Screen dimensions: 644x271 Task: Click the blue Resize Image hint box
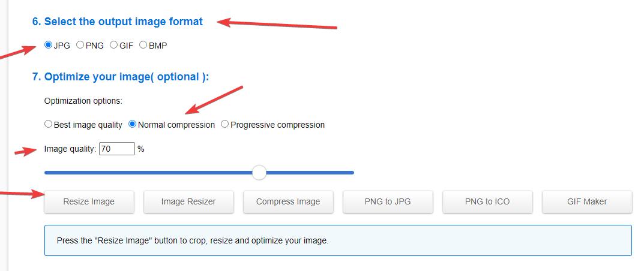tap(338, 240)
